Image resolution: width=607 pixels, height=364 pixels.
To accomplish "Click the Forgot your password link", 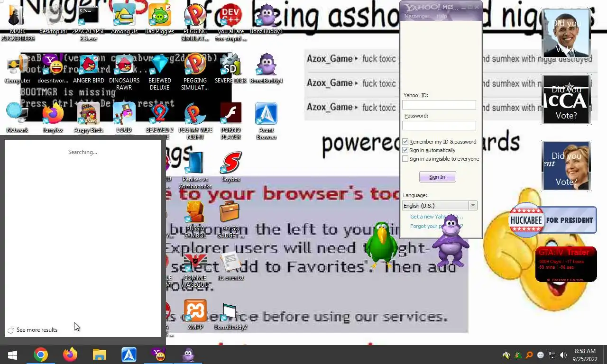I will click(x=436, y=226).
